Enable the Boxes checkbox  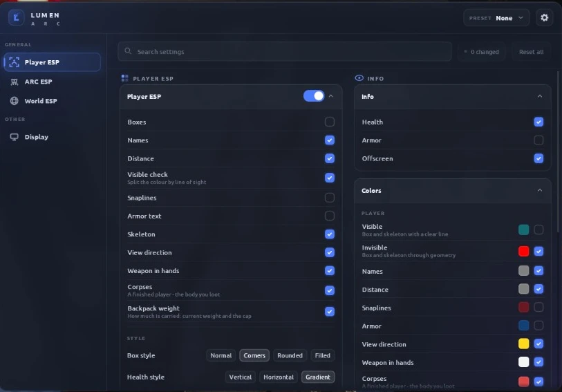pos(329,122)
